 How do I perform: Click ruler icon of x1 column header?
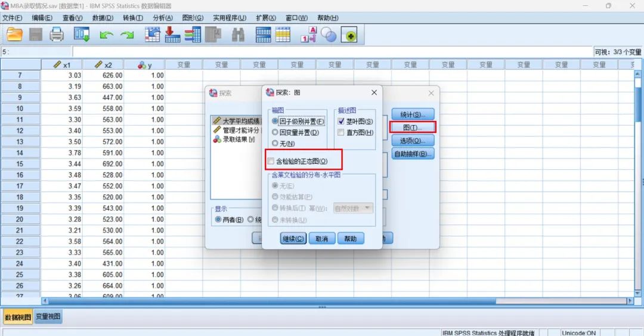pos(57,64)
